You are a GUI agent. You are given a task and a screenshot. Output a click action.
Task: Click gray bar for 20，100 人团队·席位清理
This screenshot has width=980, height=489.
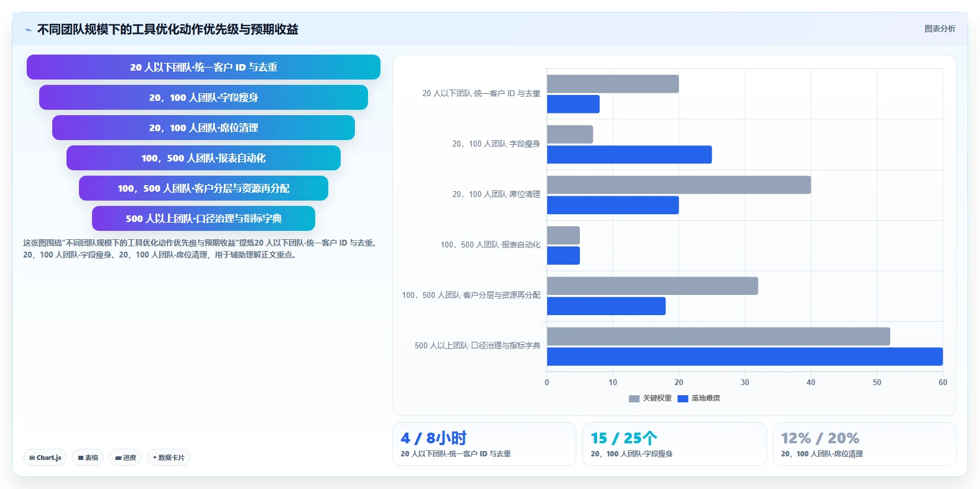tap(679, 185)
